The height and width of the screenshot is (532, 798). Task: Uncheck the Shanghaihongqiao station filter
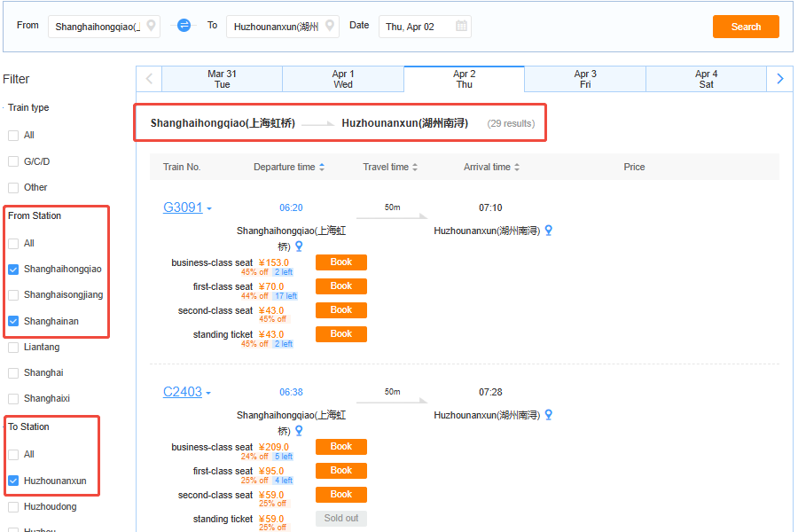pos(13,270)
